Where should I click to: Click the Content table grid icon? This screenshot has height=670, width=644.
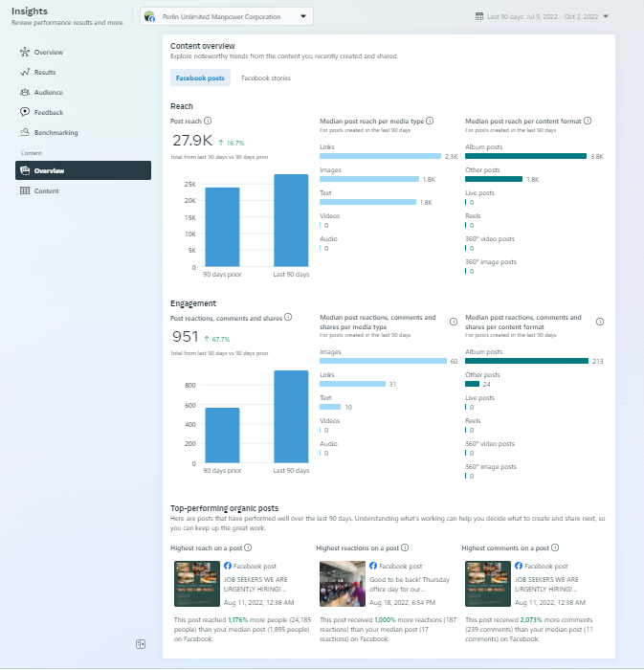point(25,190)
